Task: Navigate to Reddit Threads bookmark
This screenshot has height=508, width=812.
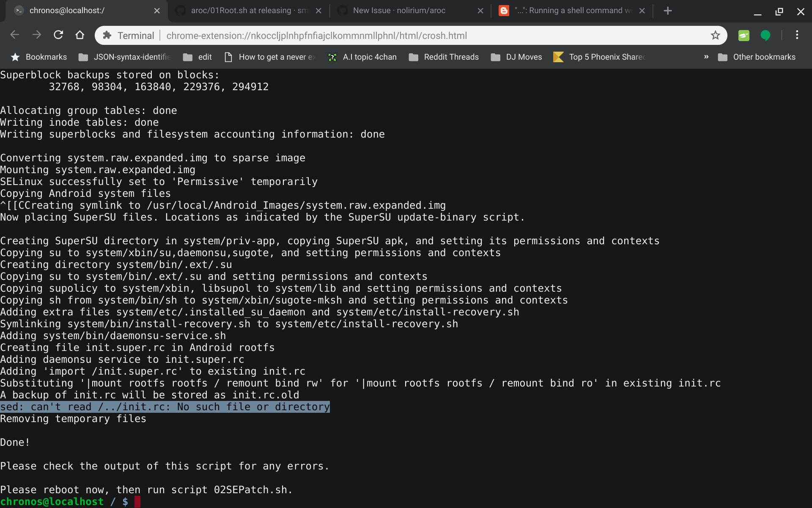Action: pos(451,56)
